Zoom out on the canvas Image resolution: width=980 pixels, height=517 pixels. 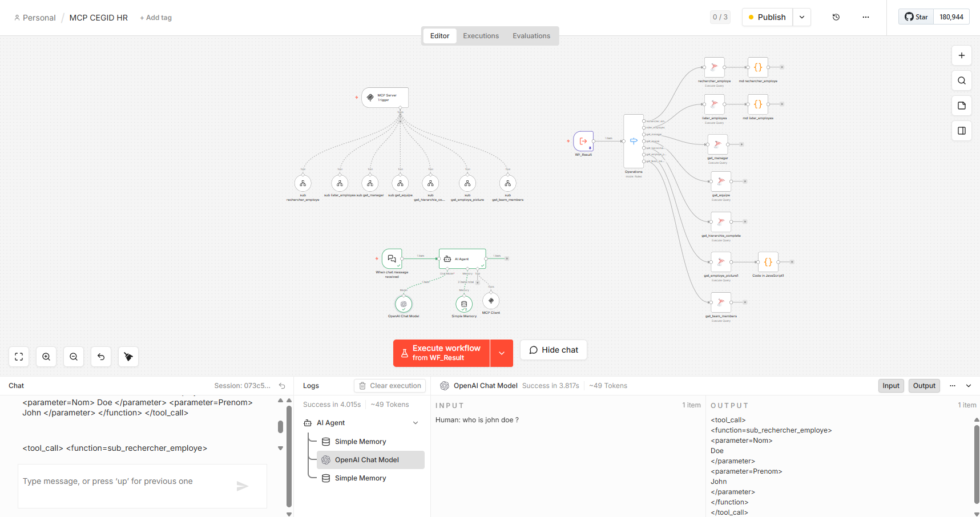click(x=74, y=357)
